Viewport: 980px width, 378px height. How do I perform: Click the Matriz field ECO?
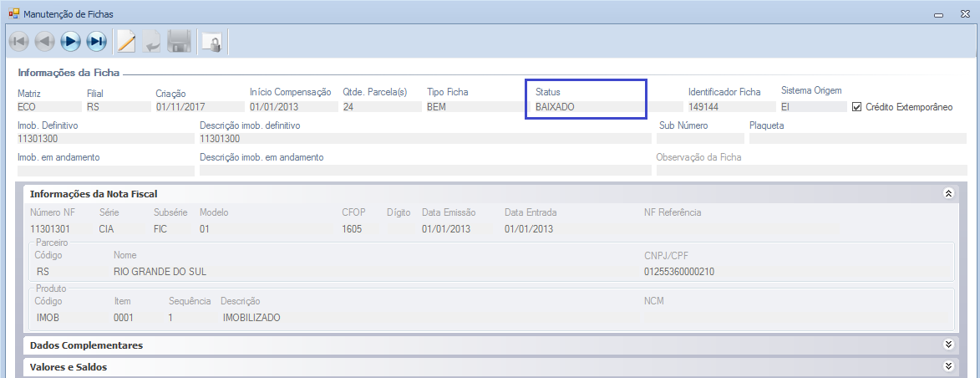pyautogui.click(x=49, y=106)
